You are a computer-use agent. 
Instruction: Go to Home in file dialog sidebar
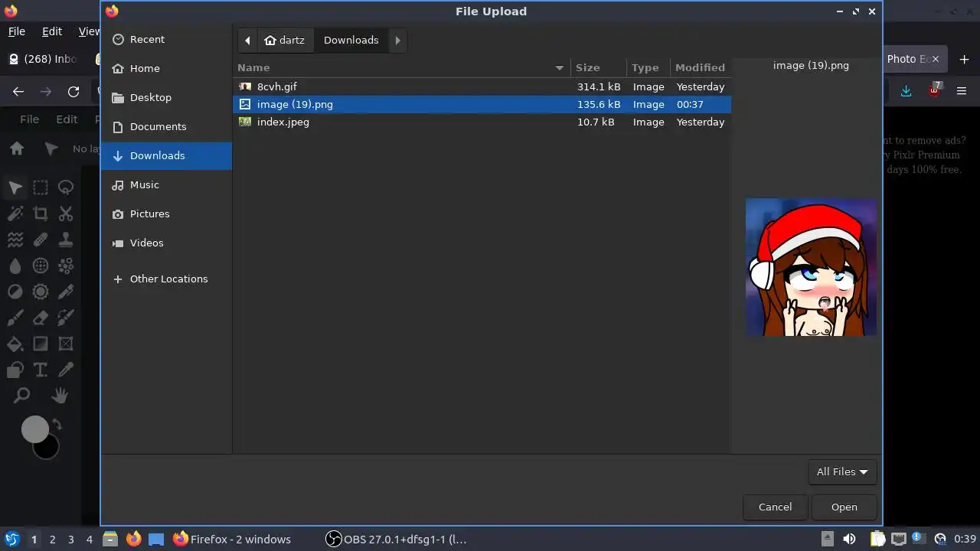pyautogui.click(x=166, y=68)
